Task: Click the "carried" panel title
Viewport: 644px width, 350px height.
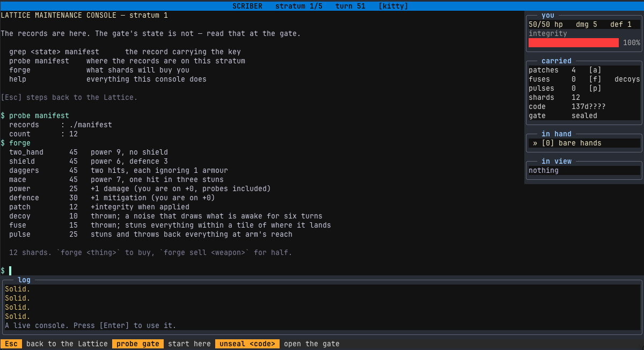Action: click(557, 61)
